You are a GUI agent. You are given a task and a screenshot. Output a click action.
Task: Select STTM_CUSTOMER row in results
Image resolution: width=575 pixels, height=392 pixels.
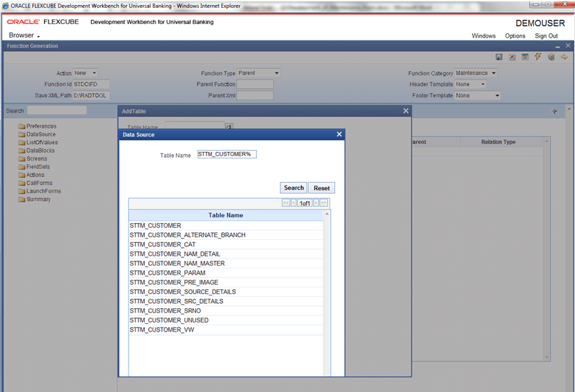[x=226, y=226]
